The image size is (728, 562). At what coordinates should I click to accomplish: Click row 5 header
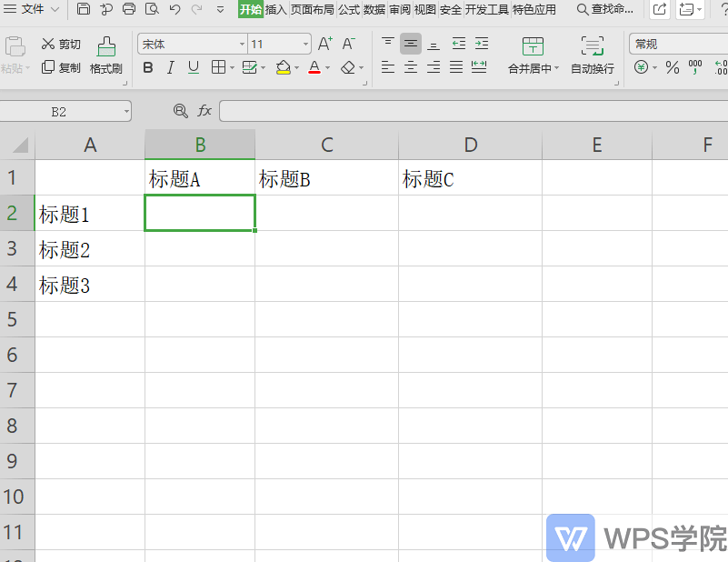point(17,319)
